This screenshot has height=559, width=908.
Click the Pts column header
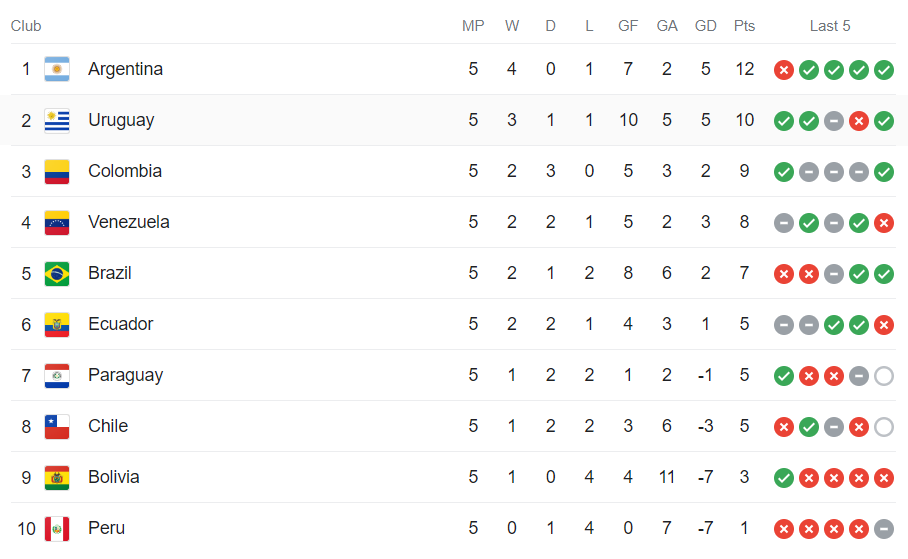[x=744, y=26]
